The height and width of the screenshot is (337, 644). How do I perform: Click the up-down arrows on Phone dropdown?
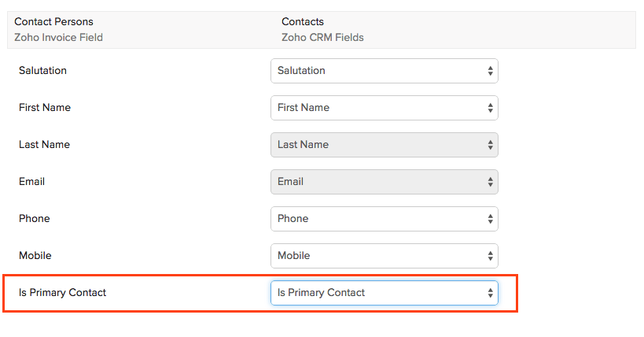[x=490, y=219]
